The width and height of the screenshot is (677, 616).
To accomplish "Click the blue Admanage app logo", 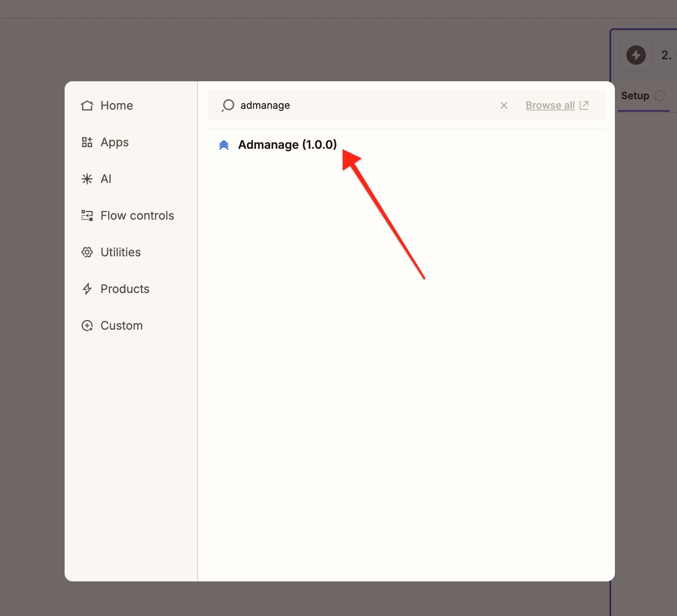I will [224, 145].
